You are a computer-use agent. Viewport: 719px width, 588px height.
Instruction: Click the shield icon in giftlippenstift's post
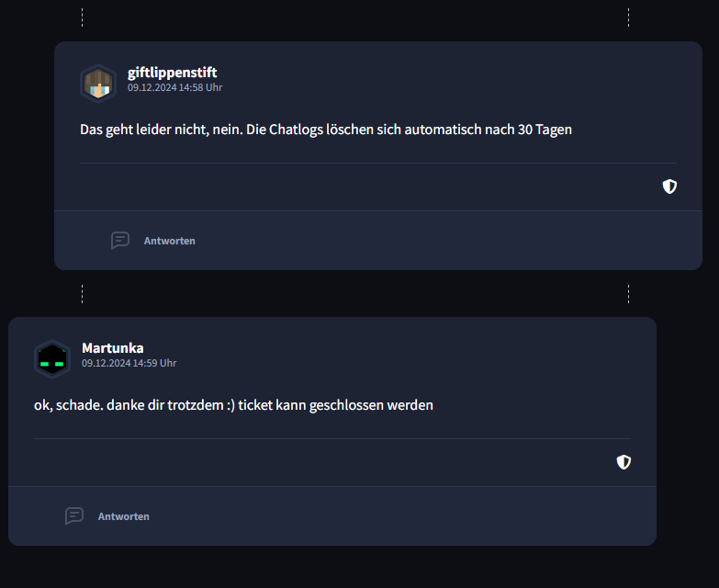pyautogui.click(x=669, y=187)
